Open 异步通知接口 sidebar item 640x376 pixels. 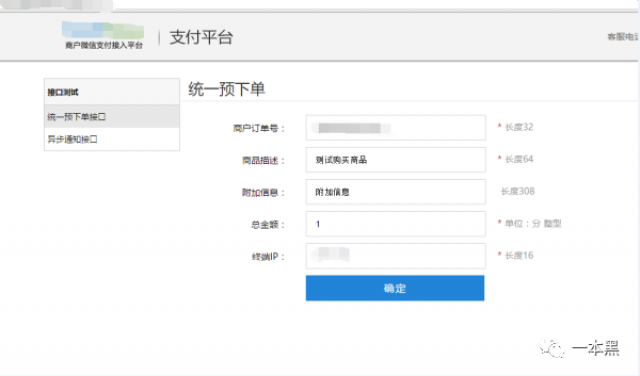(112, 139)
